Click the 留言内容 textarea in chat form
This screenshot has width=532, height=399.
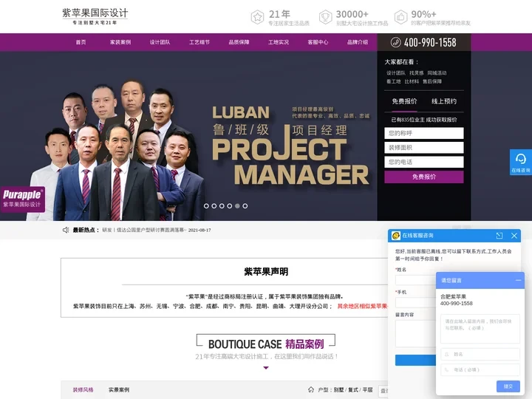tap(415, 333)
